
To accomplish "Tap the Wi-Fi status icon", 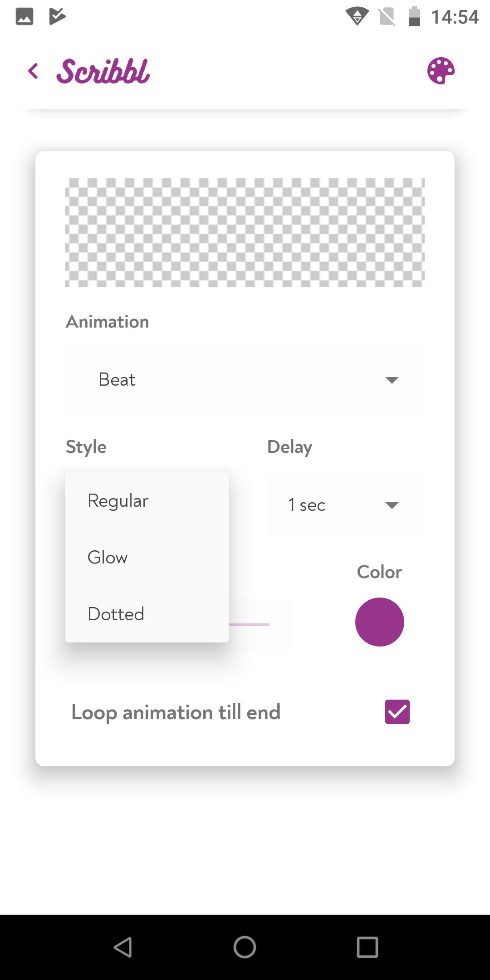I will (357, 17).
